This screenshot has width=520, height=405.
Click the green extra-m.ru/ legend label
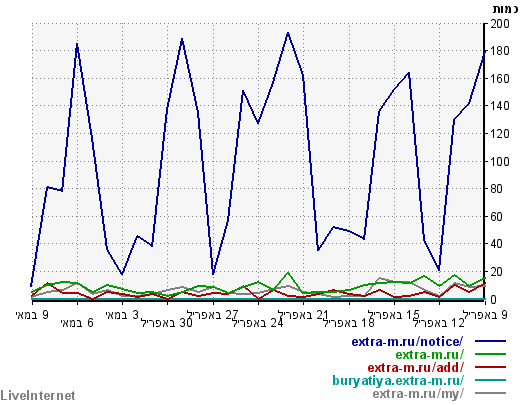[430, 354]
